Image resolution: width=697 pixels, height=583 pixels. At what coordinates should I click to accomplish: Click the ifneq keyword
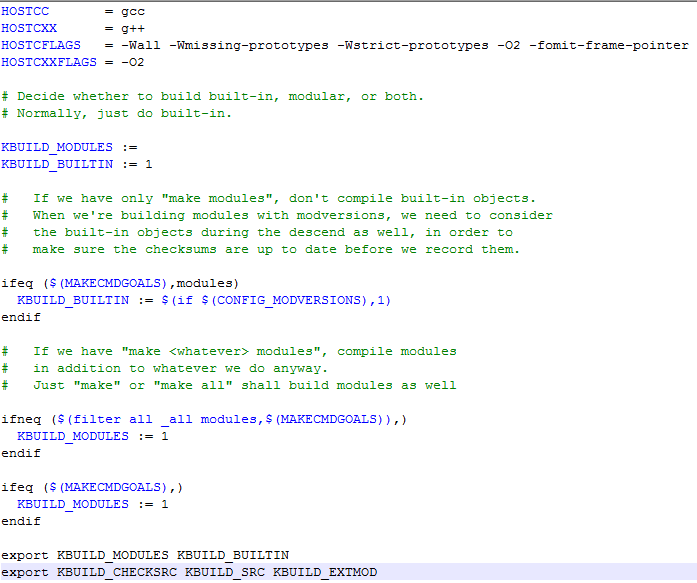click(21, 419)
